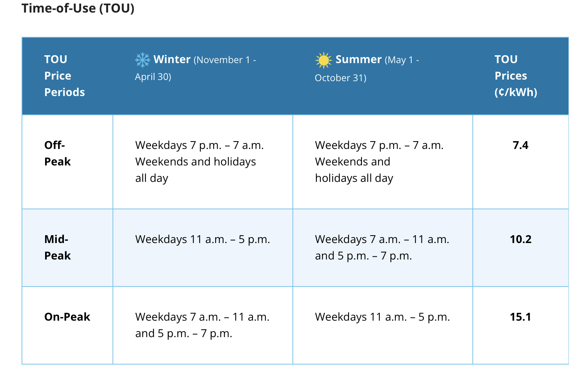Screen dimensions: 570x392
Task: Click the TOU Price Periods column header
Action: tap(65, 76)
